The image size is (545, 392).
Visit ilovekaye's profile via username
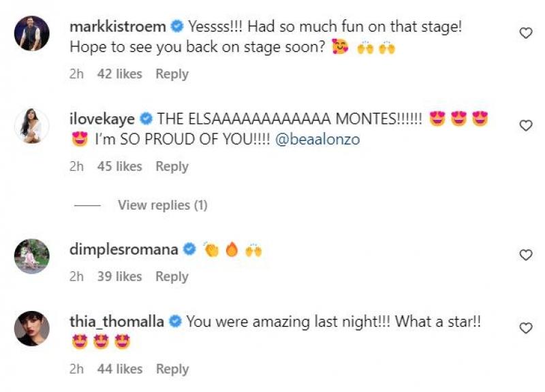tap(102, 119)
